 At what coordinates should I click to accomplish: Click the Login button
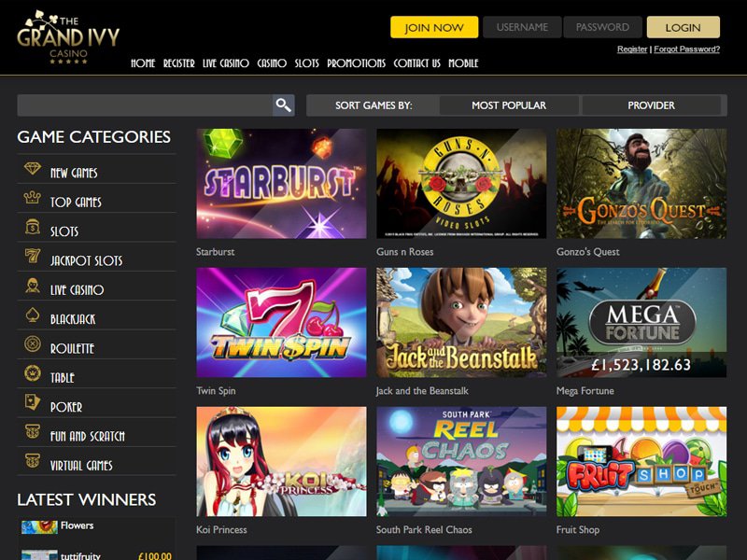pyautogui.click(x=684, y=27)
